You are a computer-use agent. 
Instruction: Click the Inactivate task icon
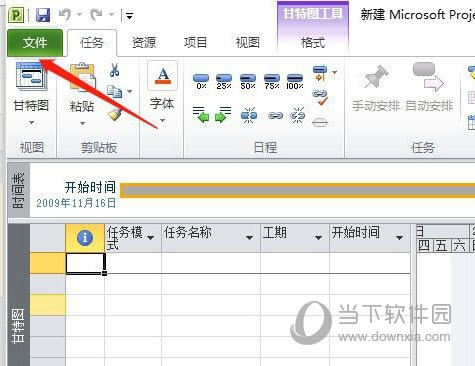320,122
